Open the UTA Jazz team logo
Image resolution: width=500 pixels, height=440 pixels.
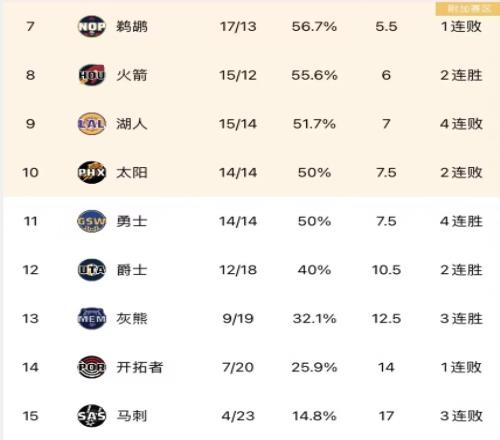[x=92, y=270]
